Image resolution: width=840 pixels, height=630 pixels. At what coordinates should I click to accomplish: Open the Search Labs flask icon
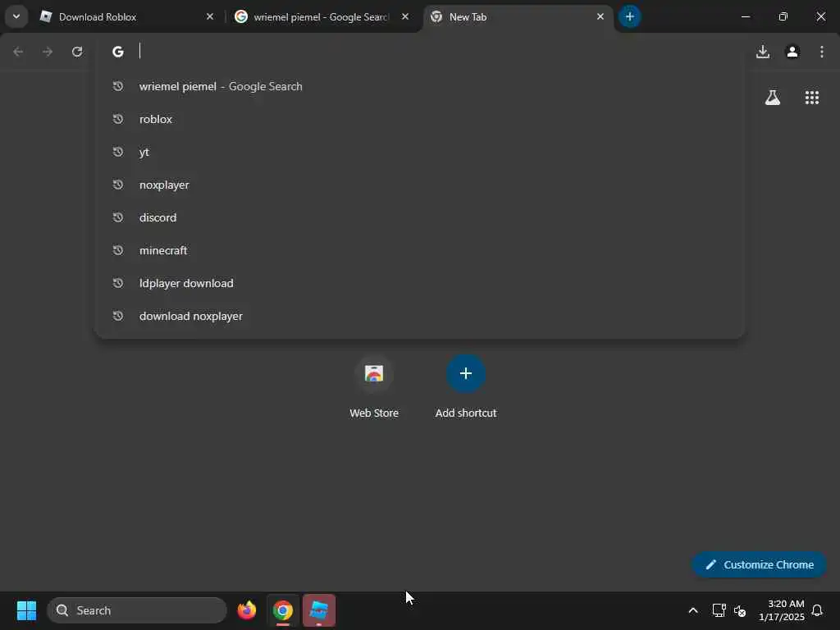[x=773, y=98]
